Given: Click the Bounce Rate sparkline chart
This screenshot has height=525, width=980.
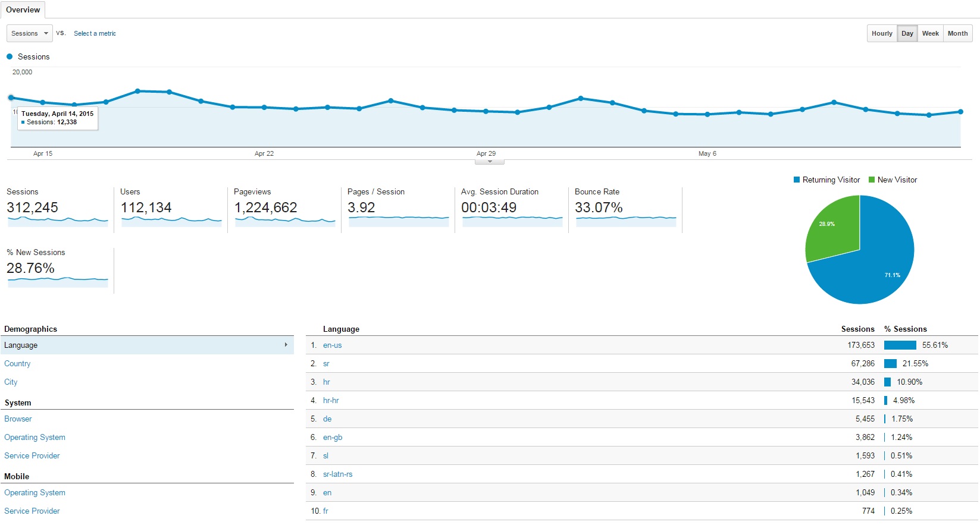Looking at the screenshot, I should pyautogui.click(x=626, y=221).
